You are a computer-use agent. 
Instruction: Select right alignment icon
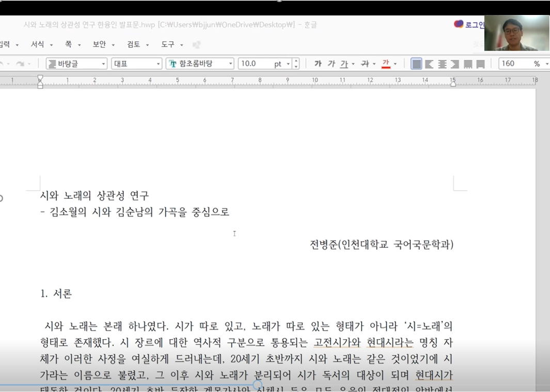(x=455, y=64)
